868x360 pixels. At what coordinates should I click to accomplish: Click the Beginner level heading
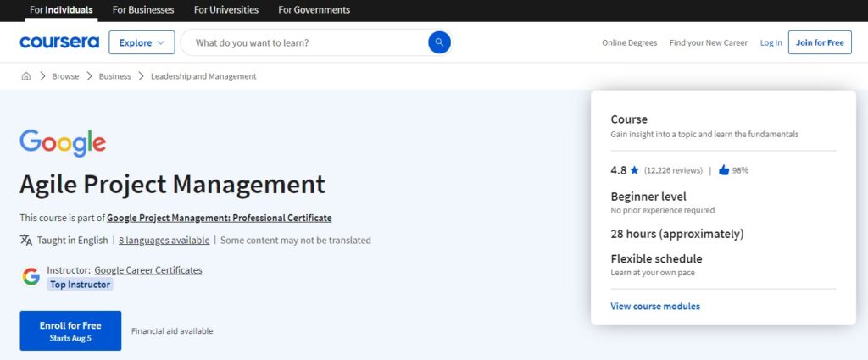(x=648, y=197)
